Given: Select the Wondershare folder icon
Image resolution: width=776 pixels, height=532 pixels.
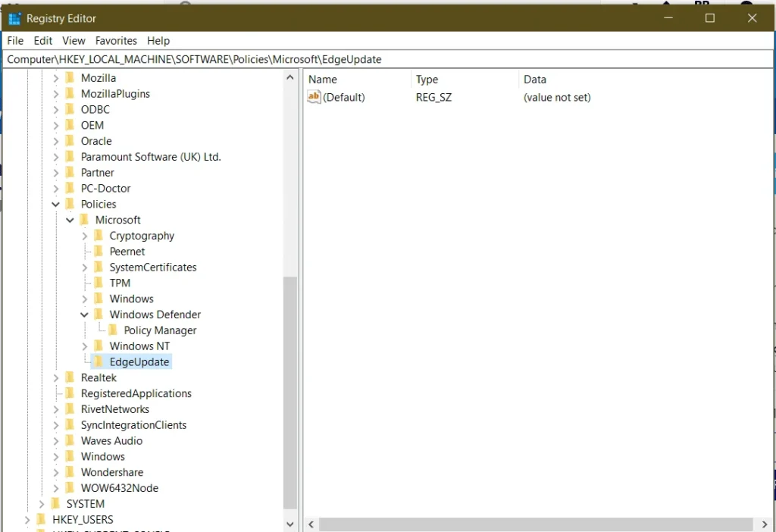Looking at the screenshot, I should (x=70, y=472).
